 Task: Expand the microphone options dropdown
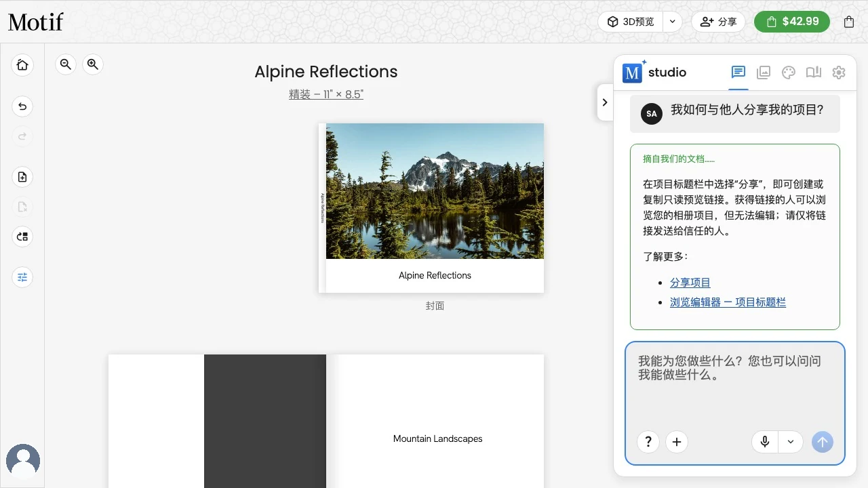point(791,442)
